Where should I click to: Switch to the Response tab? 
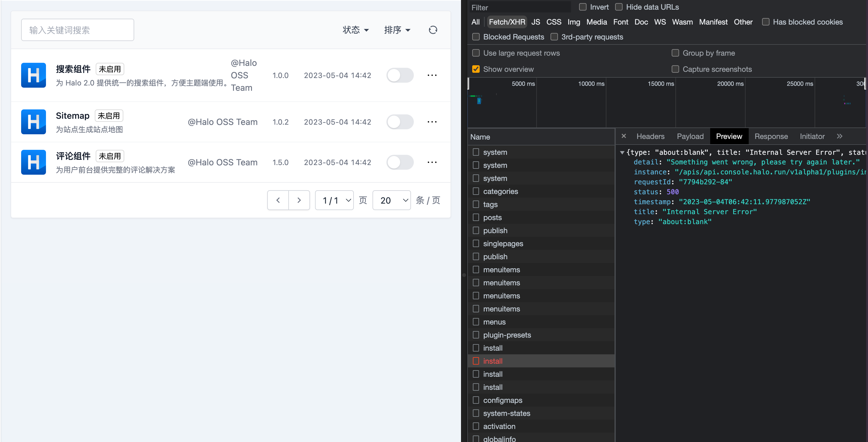771,136
